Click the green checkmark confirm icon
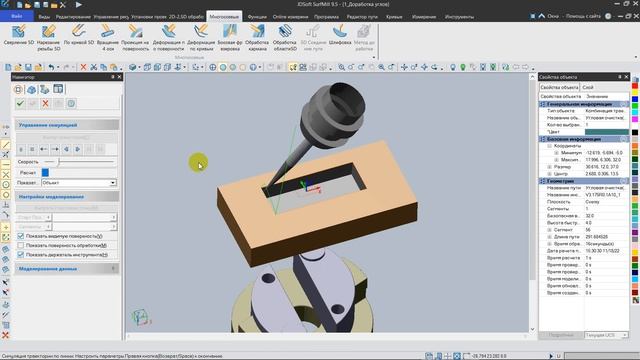Viewport: 640px width, 360px height. click(20, 104)
